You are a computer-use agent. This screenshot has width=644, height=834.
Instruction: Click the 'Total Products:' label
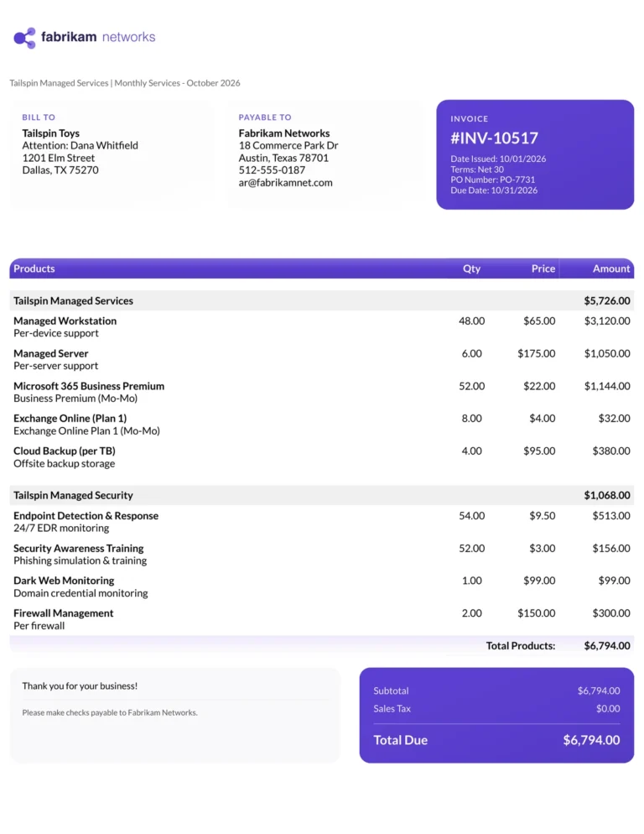coord(521,646)
